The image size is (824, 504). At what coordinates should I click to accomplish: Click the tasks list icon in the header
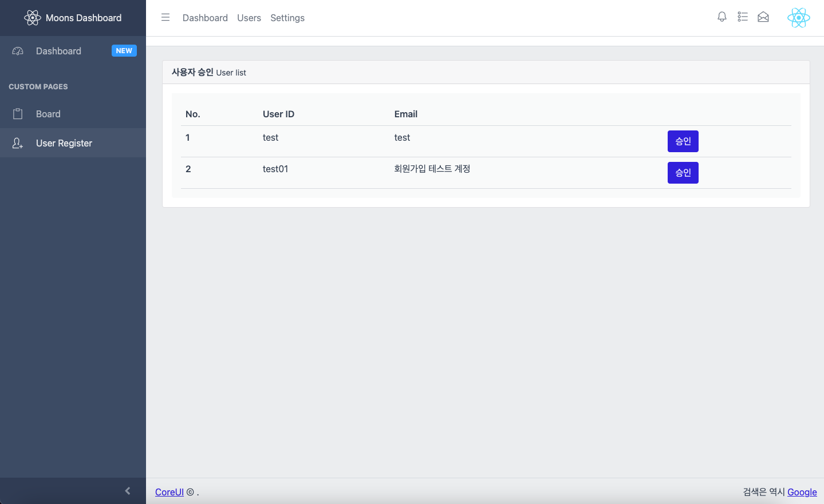[x=743, y=17]
